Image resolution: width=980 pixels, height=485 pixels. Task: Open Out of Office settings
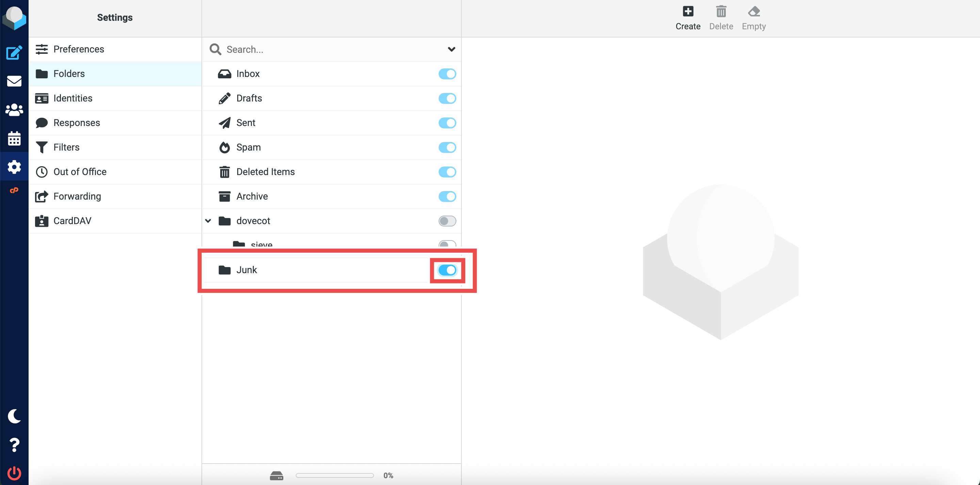pyautogui.click(x=80, y=172)
